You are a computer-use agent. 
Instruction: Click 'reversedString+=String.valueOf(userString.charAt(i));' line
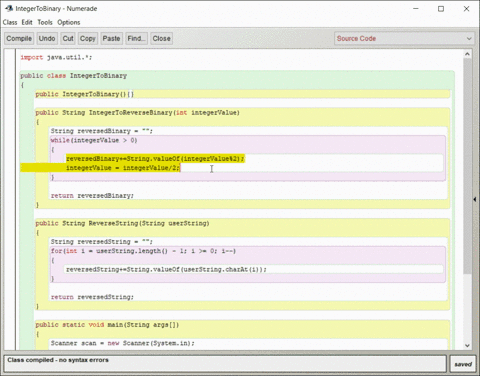166,269
